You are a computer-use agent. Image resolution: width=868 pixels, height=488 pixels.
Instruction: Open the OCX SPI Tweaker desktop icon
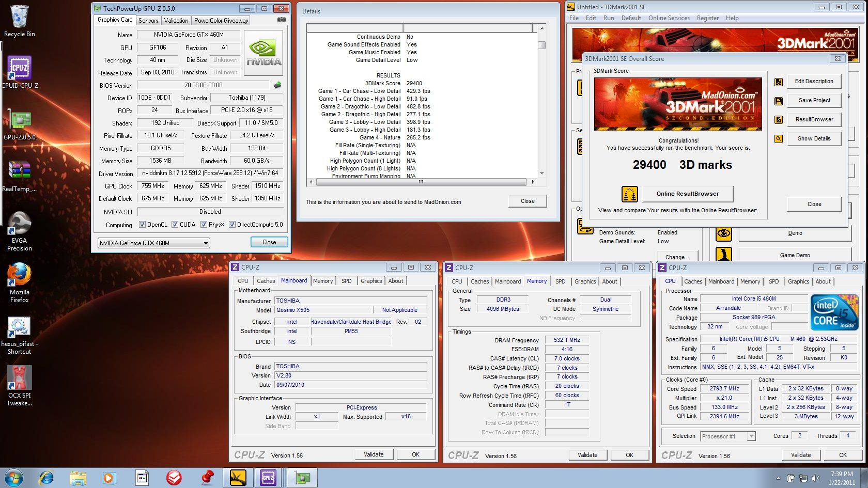pyautogui.click(x=20, y=386)
